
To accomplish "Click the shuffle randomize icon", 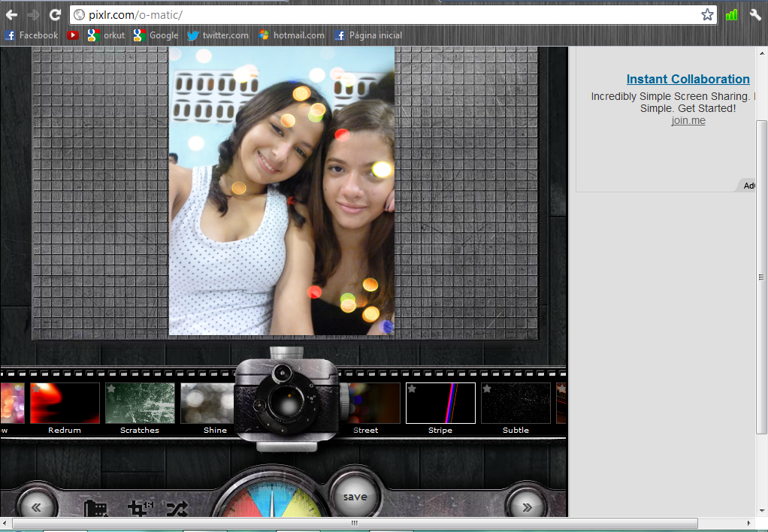I will pos(177,509).
